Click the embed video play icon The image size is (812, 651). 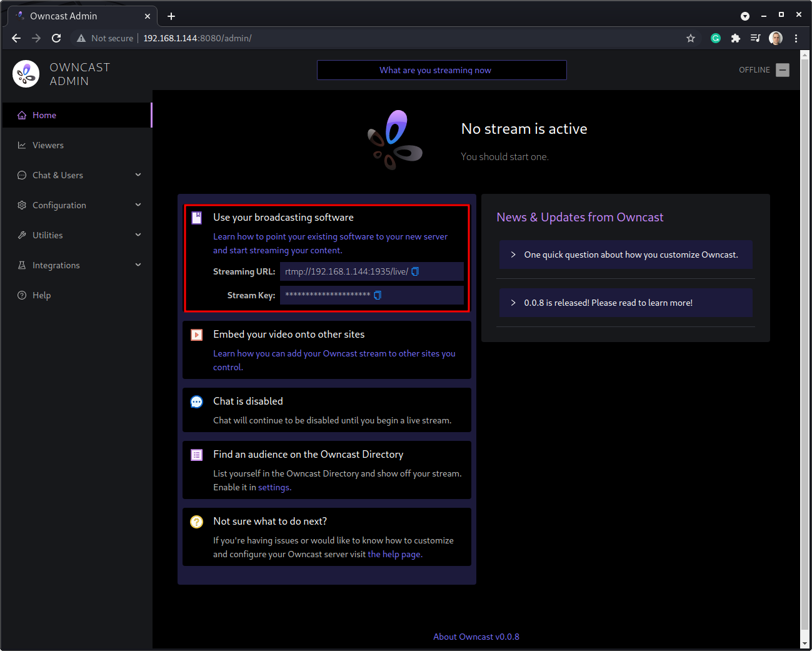click(x=196, y=335)
